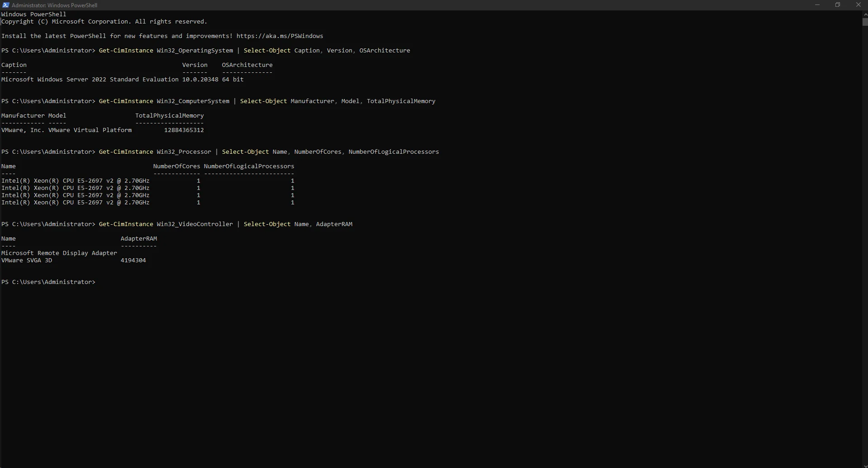Click 'Microsoft Windows Server 2022 Standard Evaluation' text
The width and height of the screenshot is (868, 468).
click(x=90, y=79)
